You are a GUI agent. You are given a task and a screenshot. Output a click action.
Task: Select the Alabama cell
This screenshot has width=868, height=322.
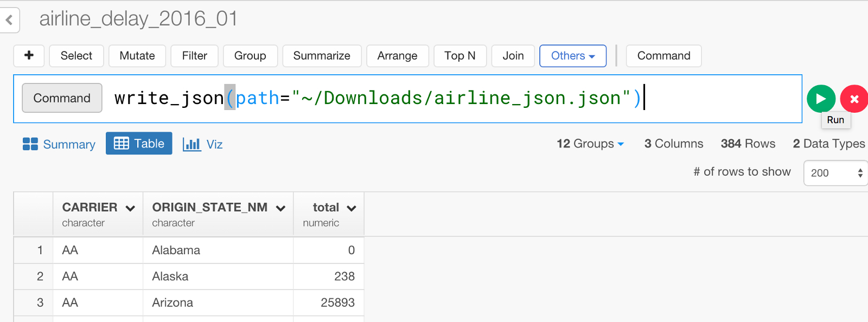pos(218,250)
